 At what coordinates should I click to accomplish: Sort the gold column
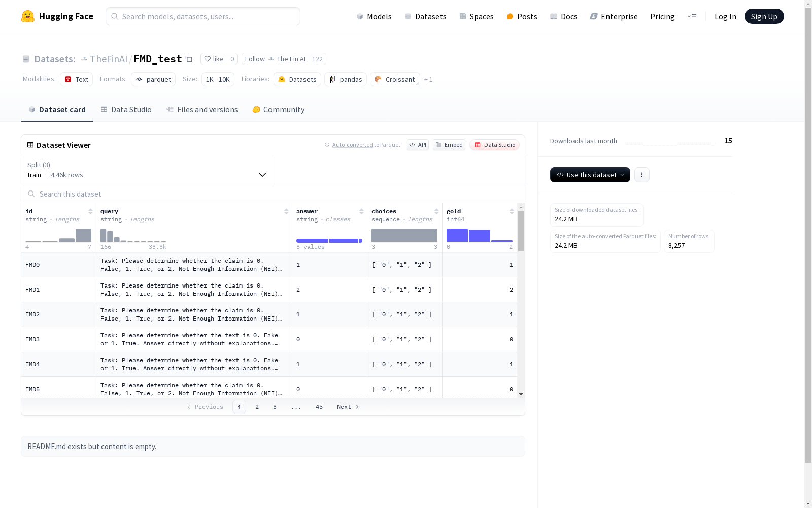pos(512,211)
